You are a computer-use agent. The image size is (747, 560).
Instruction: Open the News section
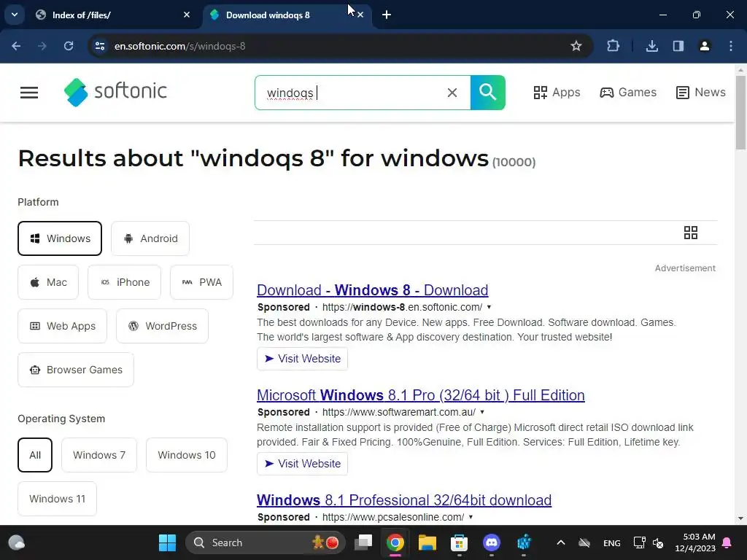(701, 93)
